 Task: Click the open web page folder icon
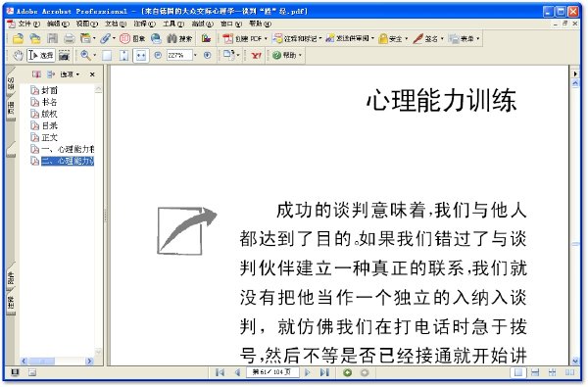[x=35, y=38]
